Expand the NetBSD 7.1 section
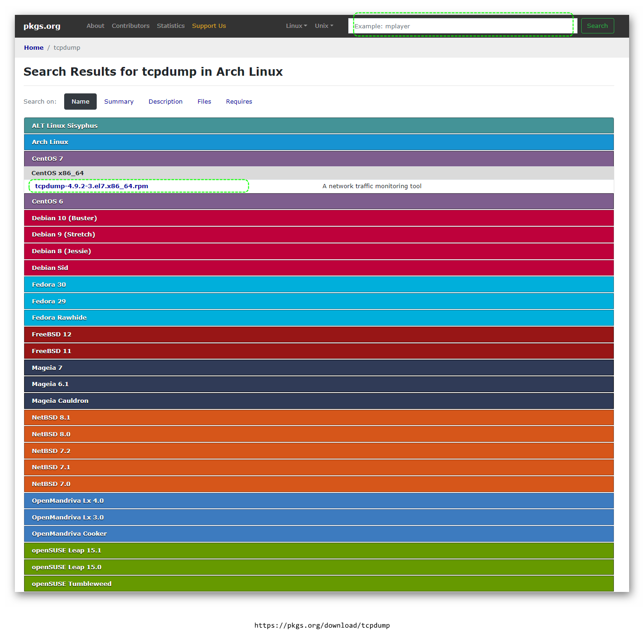This screenshot has height=644, width=644. pyautogui.click(x=319, y=467)
